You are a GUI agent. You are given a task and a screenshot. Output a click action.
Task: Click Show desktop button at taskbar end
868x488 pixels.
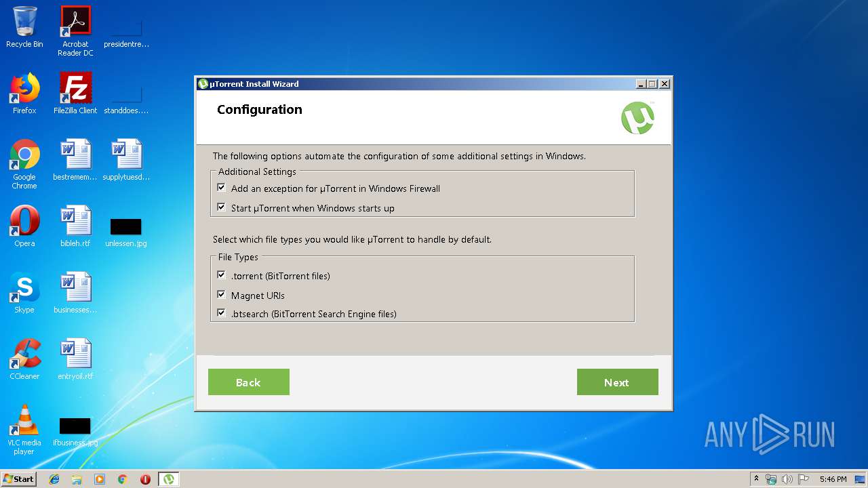pyautogui.click(x=861, y=479)
